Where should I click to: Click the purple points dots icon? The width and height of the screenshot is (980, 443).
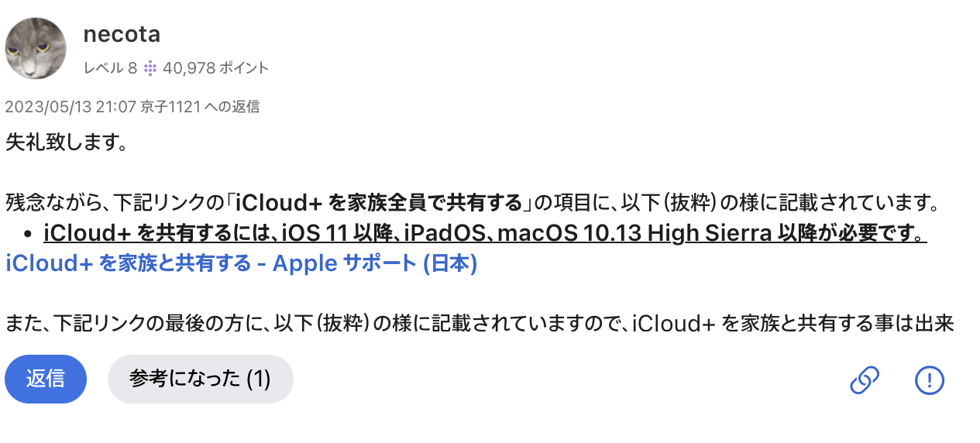click(150, 68)
